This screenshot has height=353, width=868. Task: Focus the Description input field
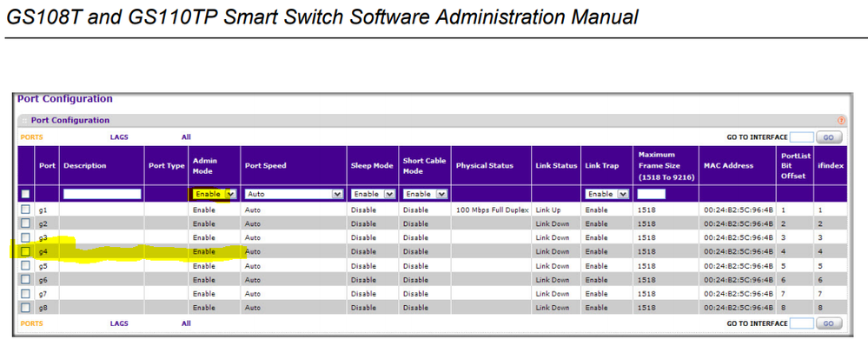point(103,194)
